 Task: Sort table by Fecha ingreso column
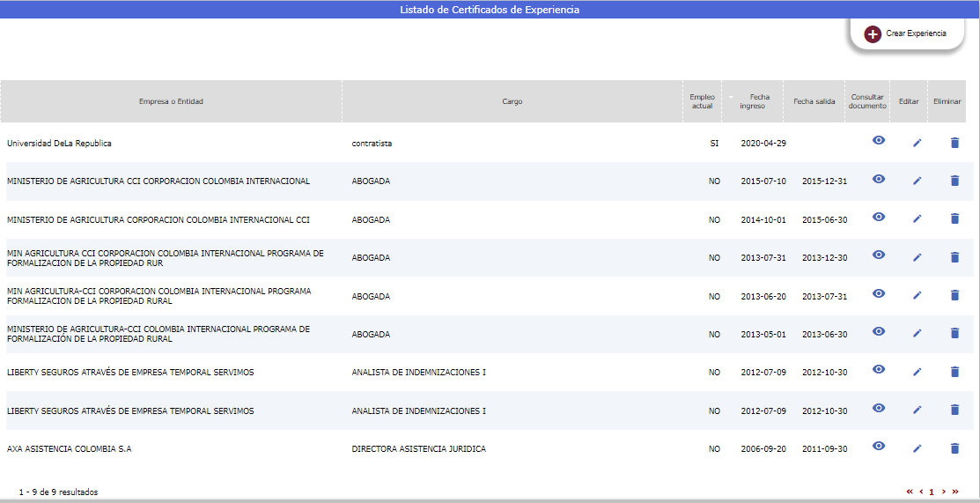tap(753, 101)
